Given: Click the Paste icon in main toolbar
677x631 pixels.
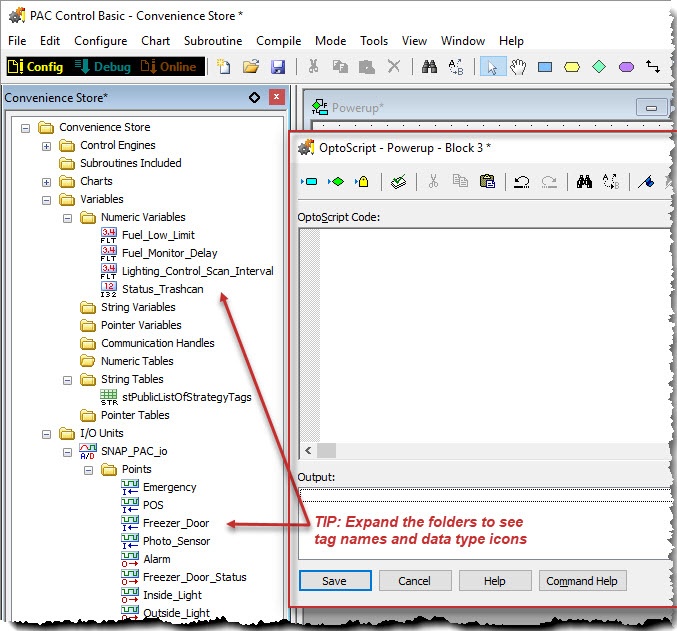Looking at the screenshot, I should pos(367,67).
